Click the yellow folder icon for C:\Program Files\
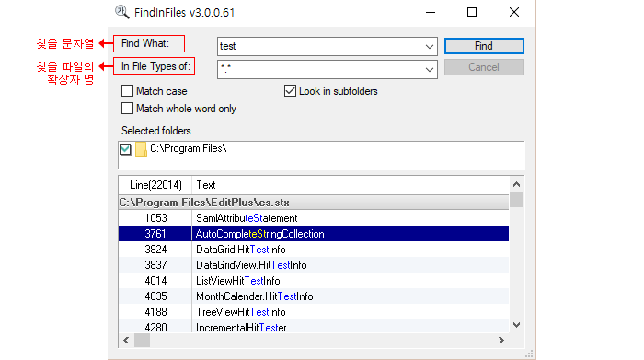This screenshot has height=360, width=644. [141, 149]
